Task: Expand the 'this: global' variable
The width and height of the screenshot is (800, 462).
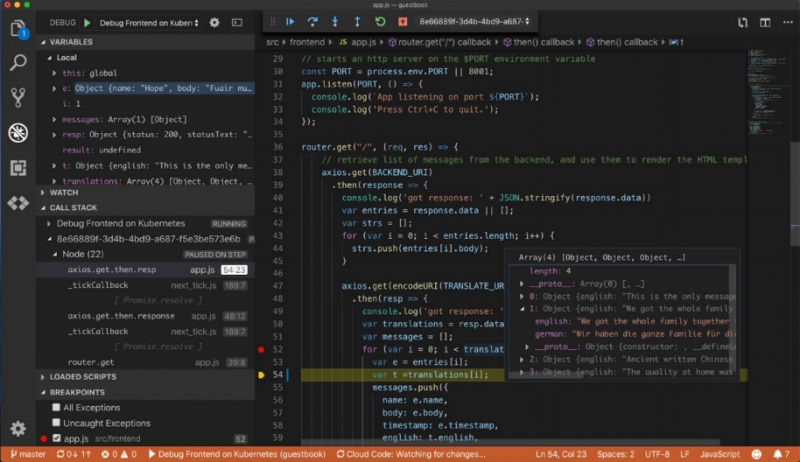Action: (x=54, y=73)
